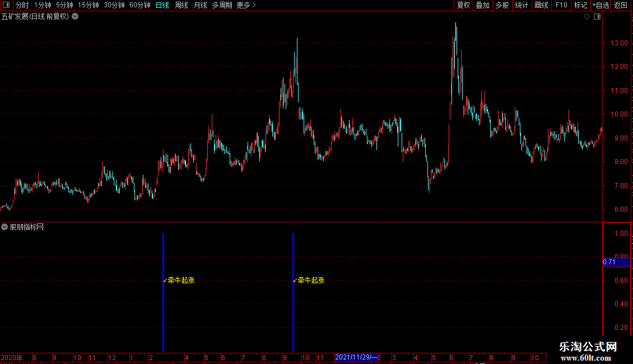This screenshot has width=633, height=364.
Task: Select the 5分钟 period
Action: point(64,5)
